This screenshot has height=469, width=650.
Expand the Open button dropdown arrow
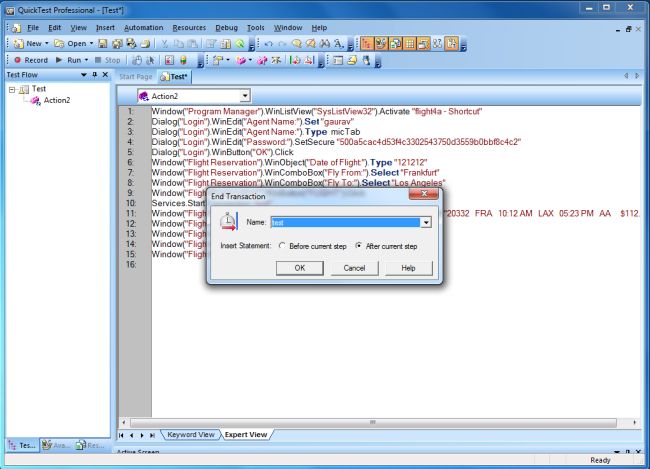click(x=91, y=44)
